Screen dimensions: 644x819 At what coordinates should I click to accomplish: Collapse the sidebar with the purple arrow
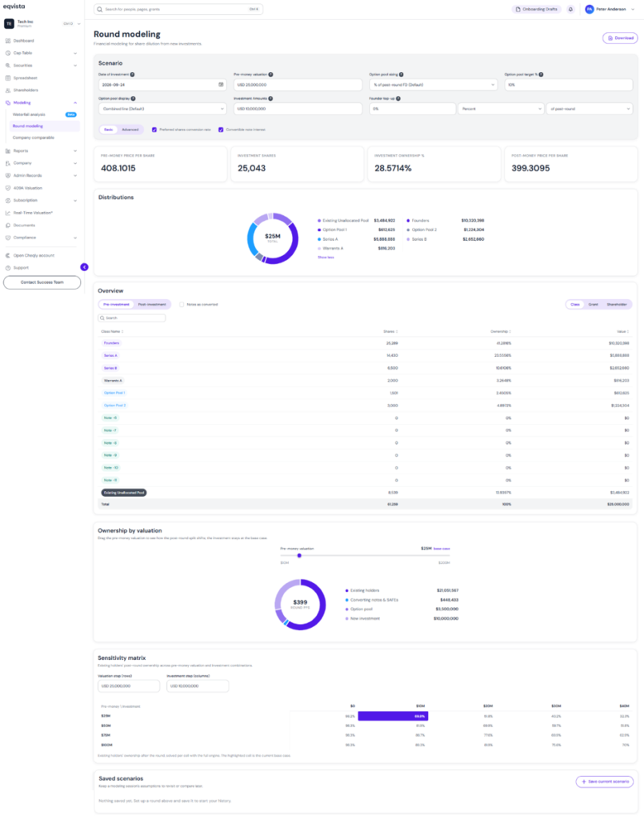tap(84, 267)
